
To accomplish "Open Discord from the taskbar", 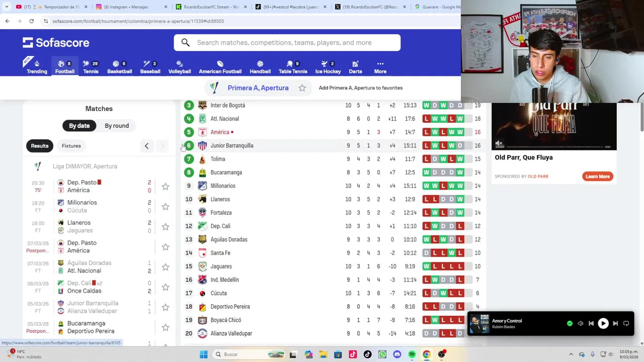I will click(x=397, y=354).
